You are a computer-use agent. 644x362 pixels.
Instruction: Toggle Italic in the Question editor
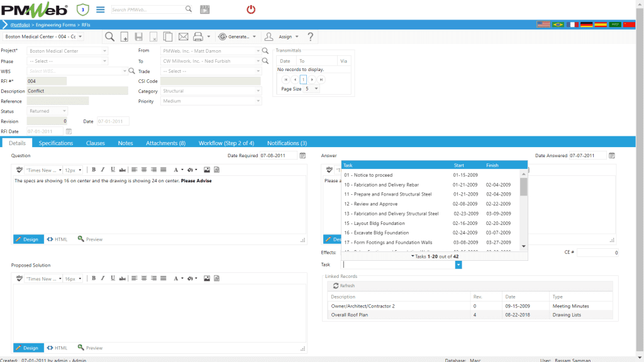pyautogui.click(x=103, y=170)
